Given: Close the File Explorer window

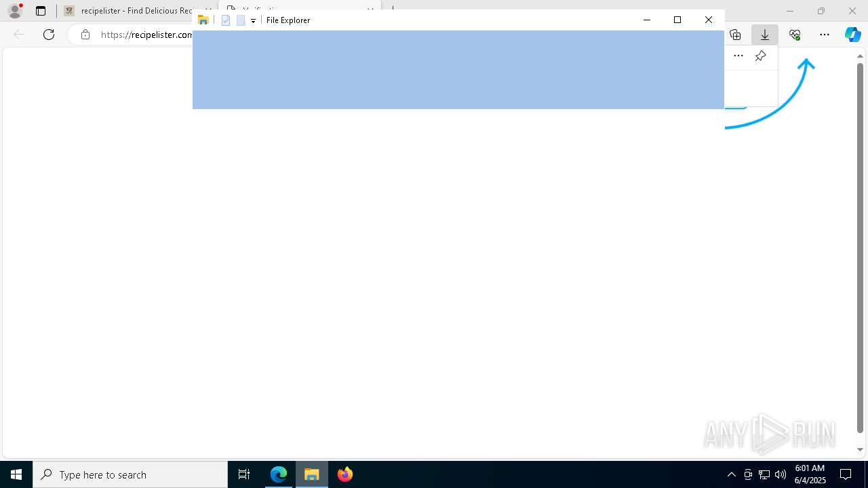Looking at the screenshot, I should 709,20.
